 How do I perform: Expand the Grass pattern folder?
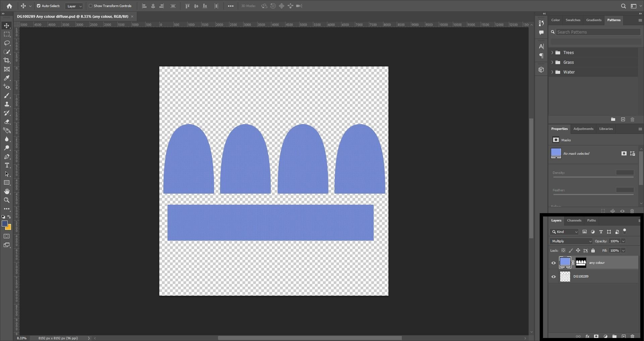click(552, 62)
